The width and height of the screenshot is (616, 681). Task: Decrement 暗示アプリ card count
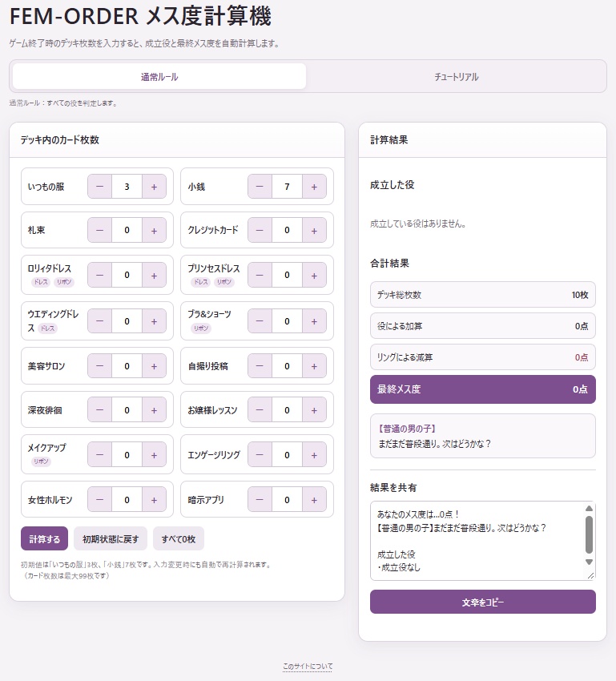point(260,500)
